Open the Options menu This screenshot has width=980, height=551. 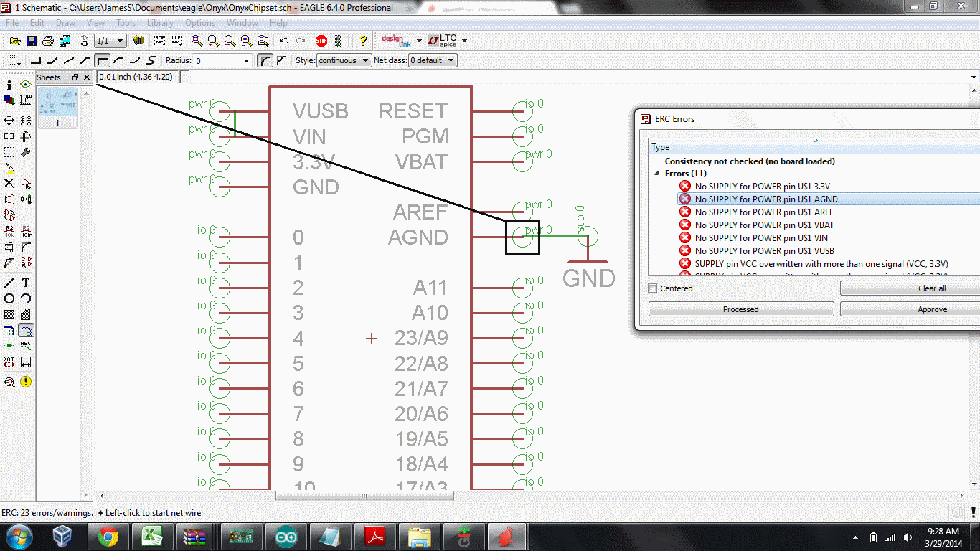pos(200,23)
